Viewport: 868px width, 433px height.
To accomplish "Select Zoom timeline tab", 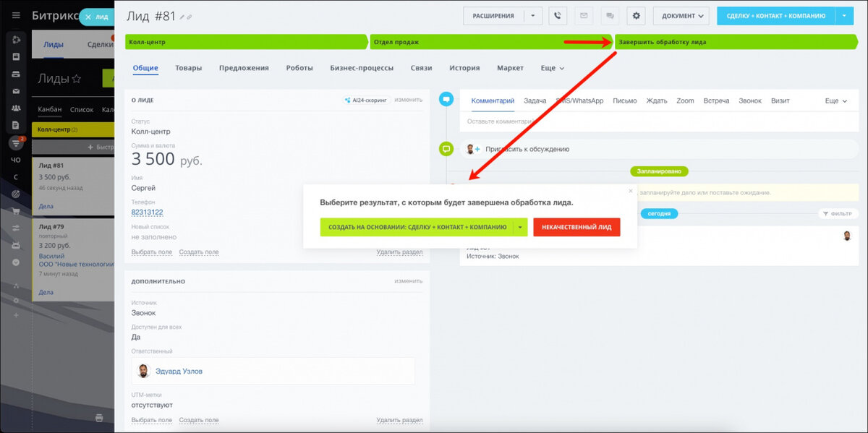I will 685,100.
